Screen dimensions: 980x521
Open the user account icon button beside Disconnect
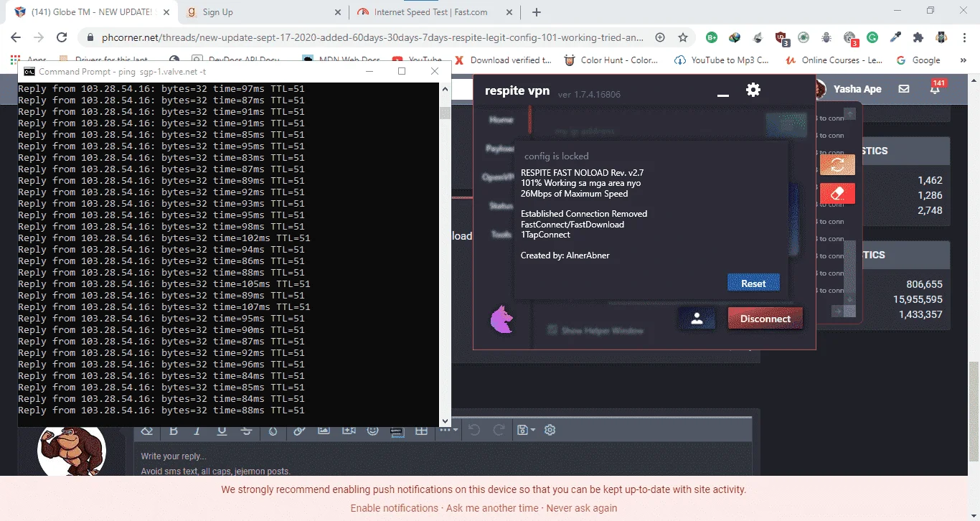pyautogui.click(x=697, y=319)
